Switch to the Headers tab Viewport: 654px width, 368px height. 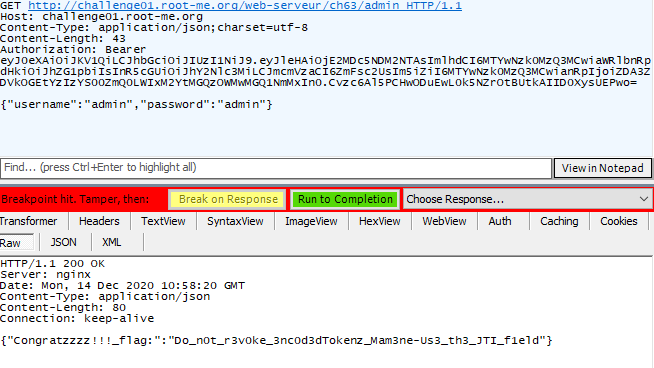[99, 221]
